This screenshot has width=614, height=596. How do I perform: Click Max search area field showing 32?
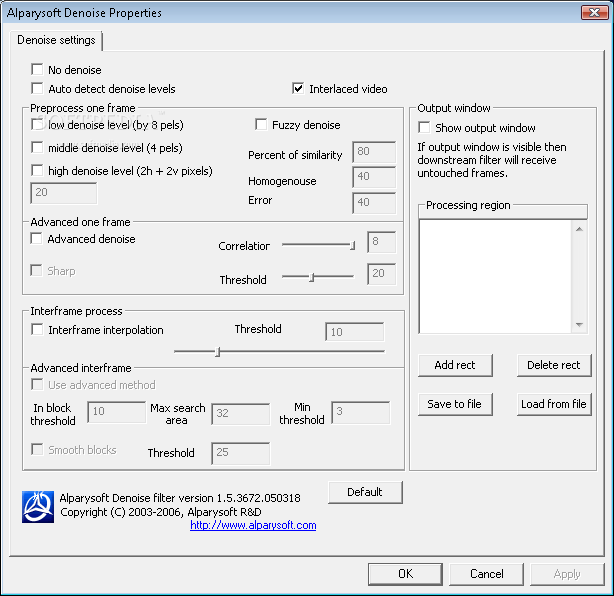click(240, 414)
